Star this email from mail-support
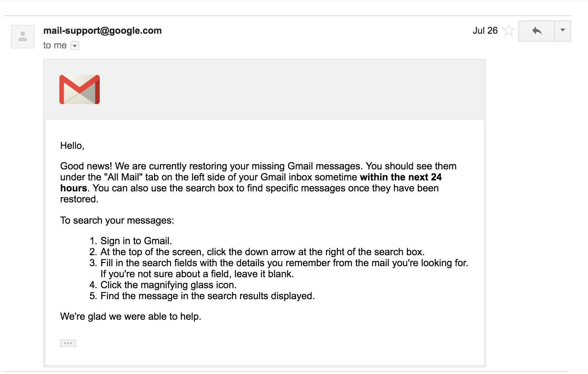588x374 pixels. pyautogui.click(x=508, y=30)
